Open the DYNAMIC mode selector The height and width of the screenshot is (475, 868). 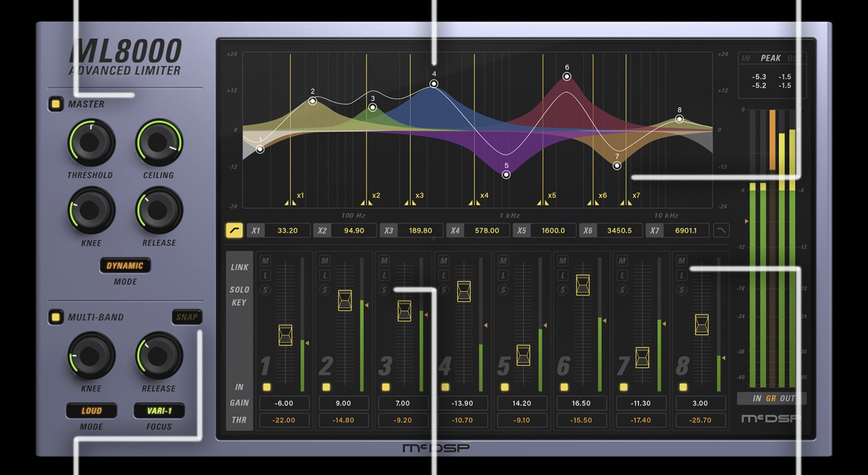pyautogui.click(x=125, y=266)
